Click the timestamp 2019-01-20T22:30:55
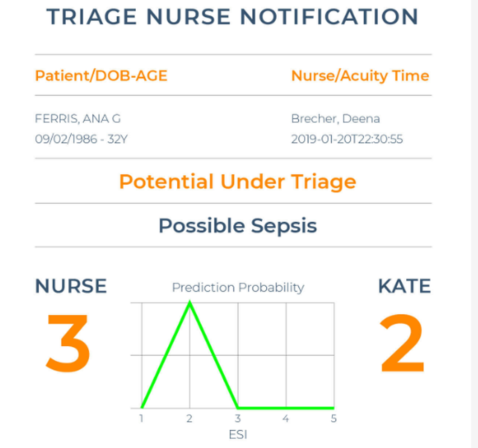 click(347, 139)
